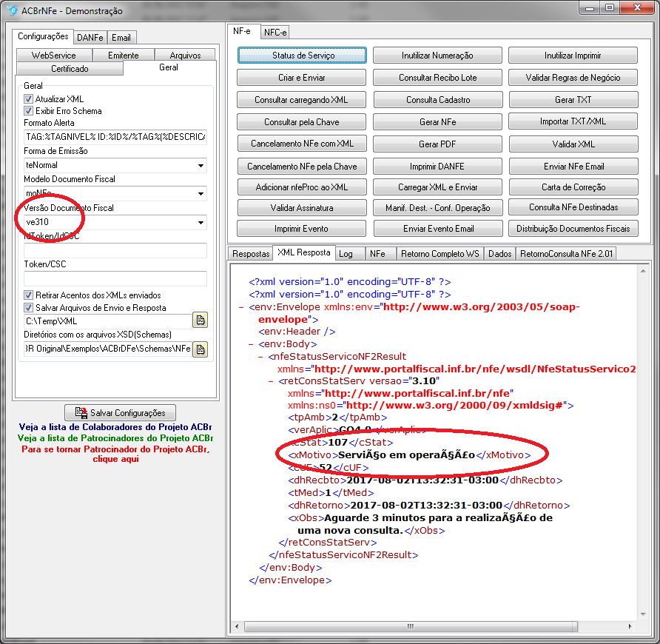Collapse the env:Body XML node

251,344
